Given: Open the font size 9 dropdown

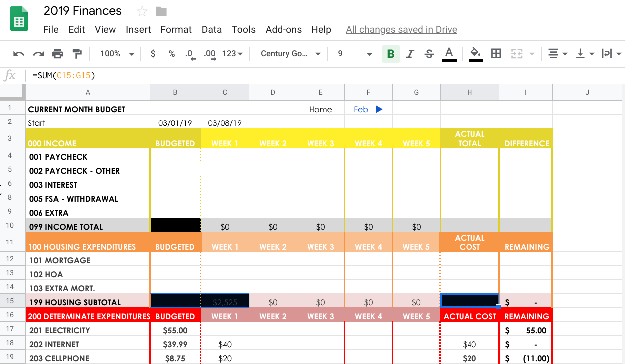Looking at the screenshot, I should [354, 54].
